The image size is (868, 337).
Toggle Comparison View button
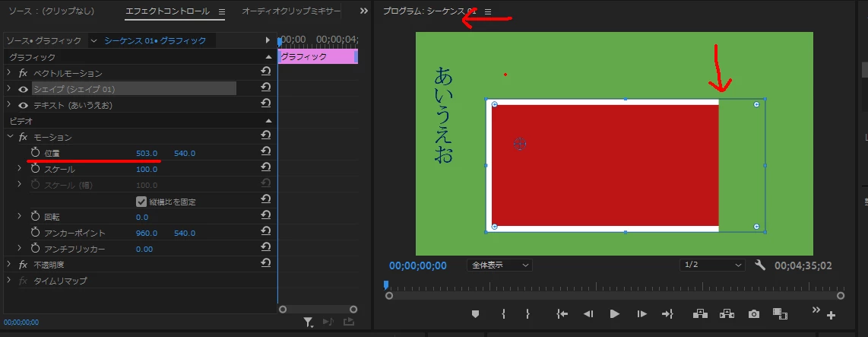[780, 313]
